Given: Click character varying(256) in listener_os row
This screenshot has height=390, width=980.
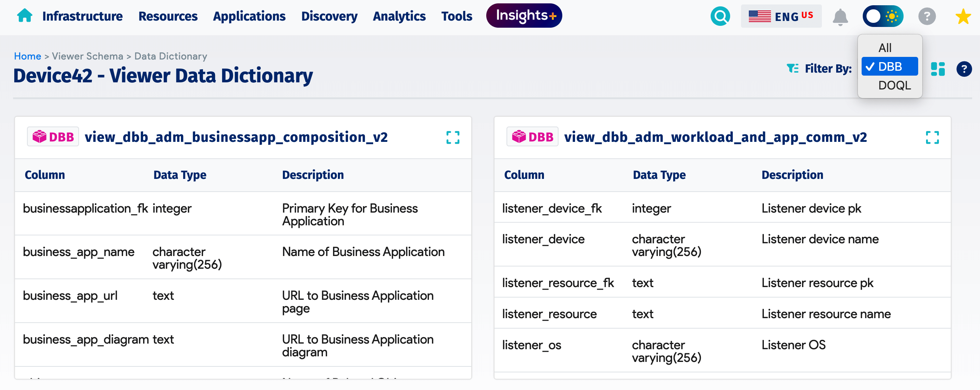Looking at the screenshot, I should (x=666, y=351).
